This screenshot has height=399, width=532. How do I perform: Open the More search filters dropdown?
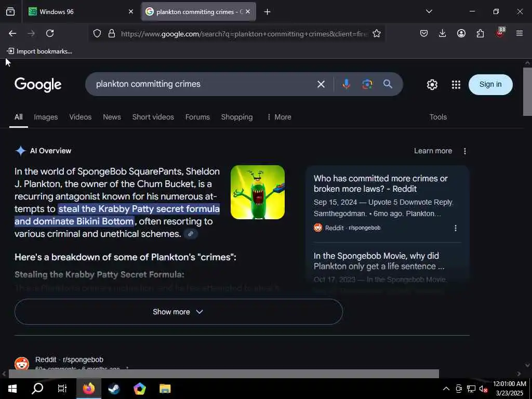[x=279, y=117]
